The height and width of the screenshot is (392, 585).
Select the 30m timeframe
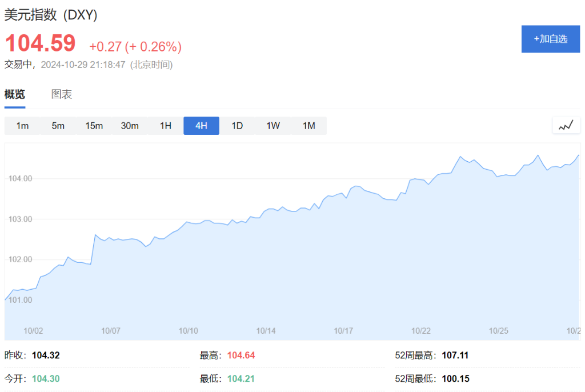coord(130,126)
